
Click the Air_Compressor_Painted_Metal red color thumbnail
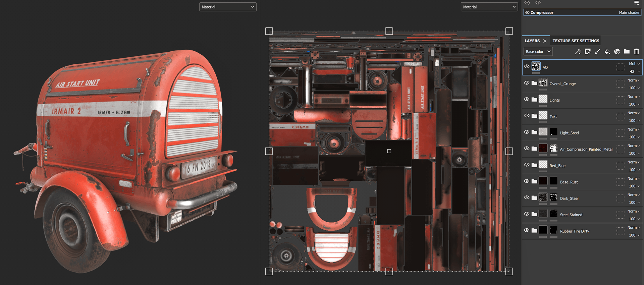pos(543,149)
